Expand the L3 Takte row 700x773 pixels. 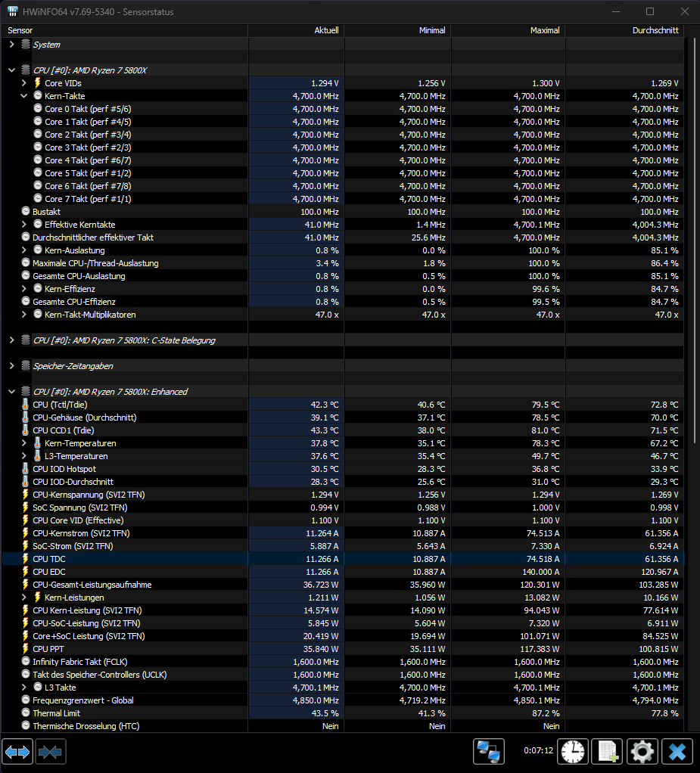pyautogui.click(x=23, y=688)
